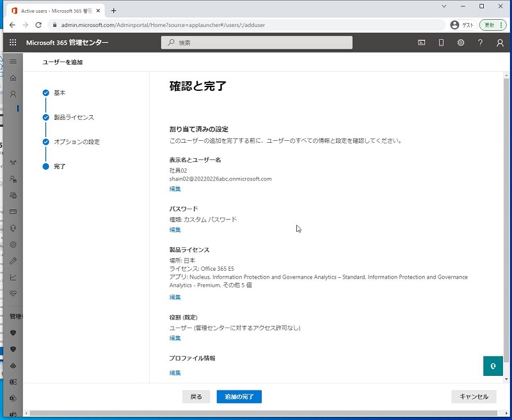Click the ユーザーを追加 panel title
The height and width of the screenshot is (420, 512).
[x=62, y=62]
